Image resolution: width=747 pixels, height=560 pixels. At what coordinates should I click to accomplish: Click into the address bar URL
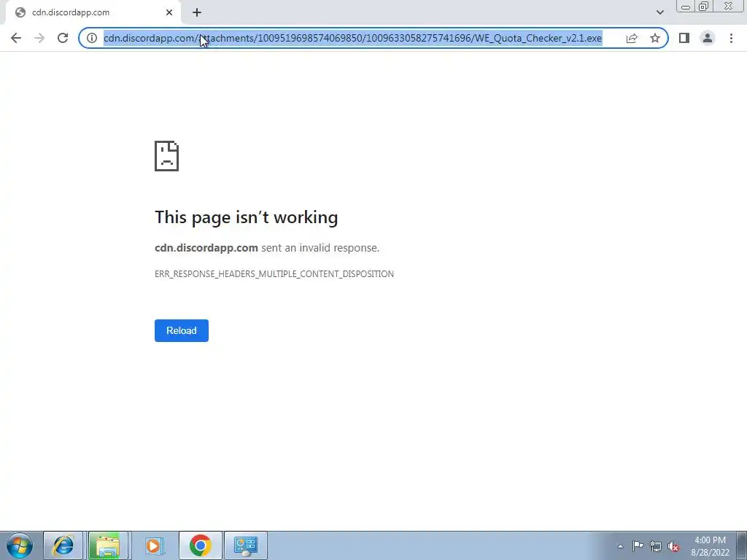click(x=352, y=38)
